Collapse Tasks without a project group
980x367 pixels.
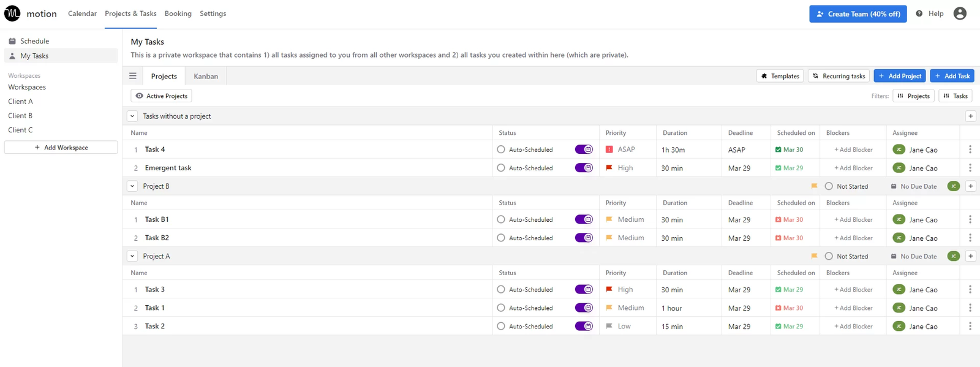(x=132, y=116)
